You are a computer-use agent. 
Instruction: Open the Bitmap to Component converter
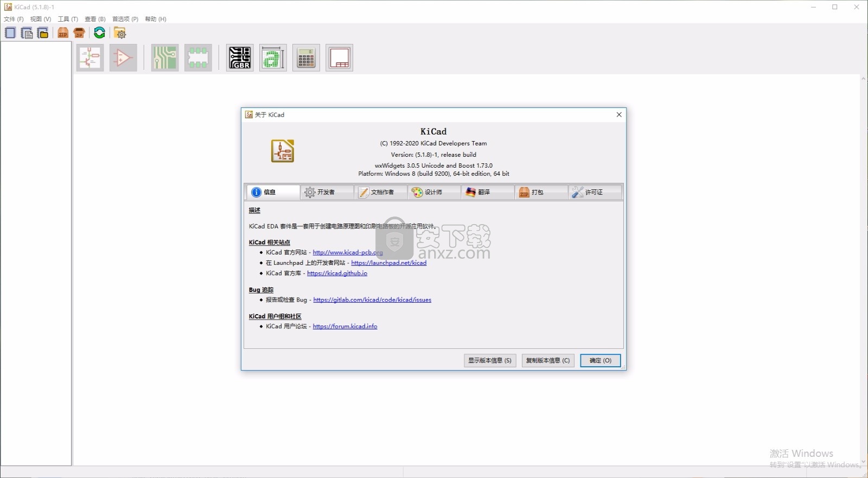point(273,58)
